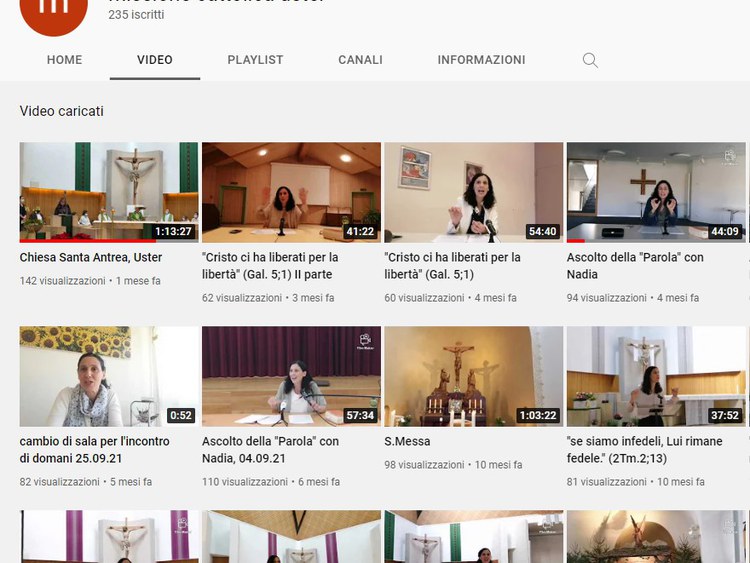Click "81 visualizzazioni • 10 mesi fa" text
The height and width of the screenshot is (563, 750).
(636, 482)
